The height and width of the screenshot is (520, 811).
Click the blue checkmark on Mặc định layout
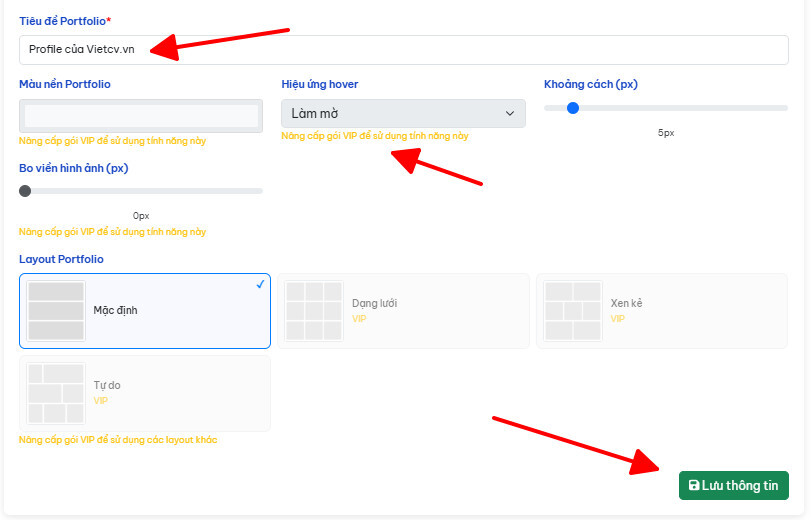click(260, 284)
